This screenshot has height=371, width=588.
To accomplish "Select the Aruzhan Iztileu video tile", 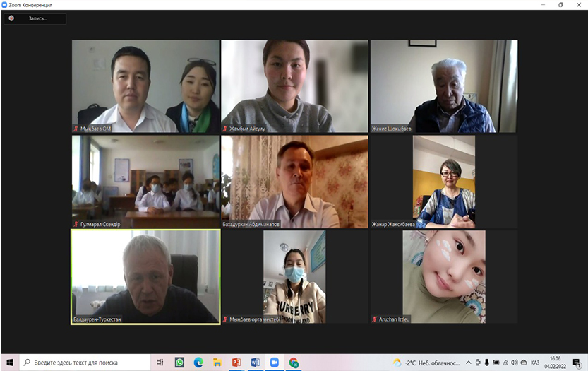I will 443,276.
